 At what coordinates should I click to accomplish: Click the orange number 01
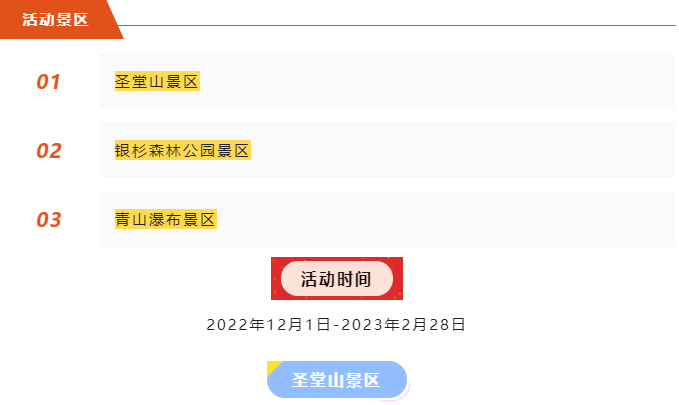coord(49,82)
